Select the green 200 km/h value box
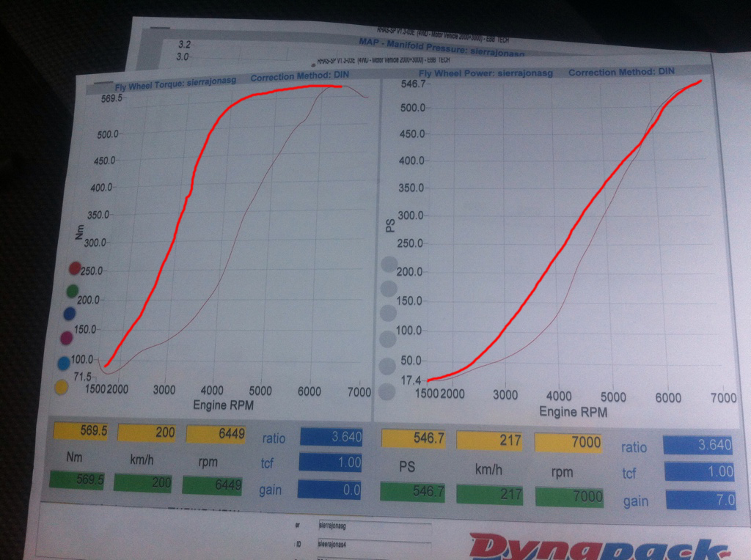 [x=143, y=482]
